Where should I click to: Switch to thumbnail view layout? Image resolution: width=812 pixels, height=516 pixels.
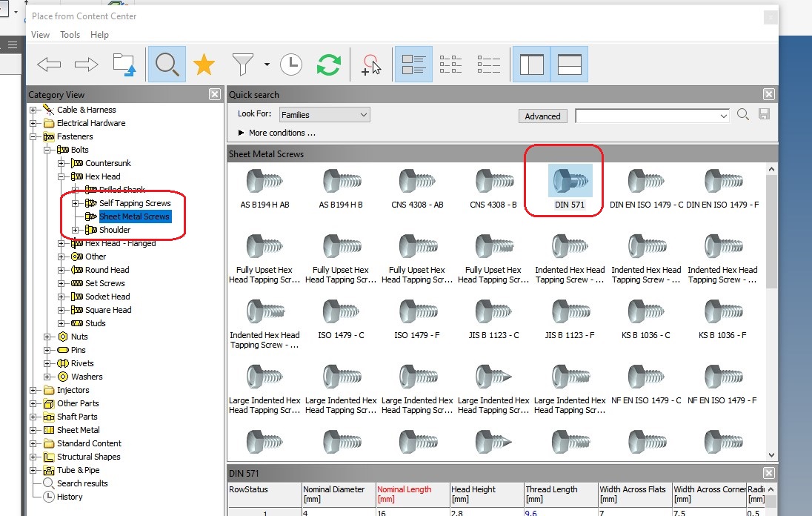[x=413, y=64]
